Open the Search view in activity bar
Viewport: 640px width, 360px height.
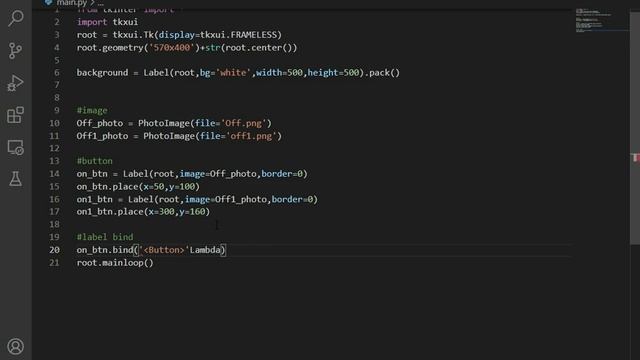click(16, 18)
